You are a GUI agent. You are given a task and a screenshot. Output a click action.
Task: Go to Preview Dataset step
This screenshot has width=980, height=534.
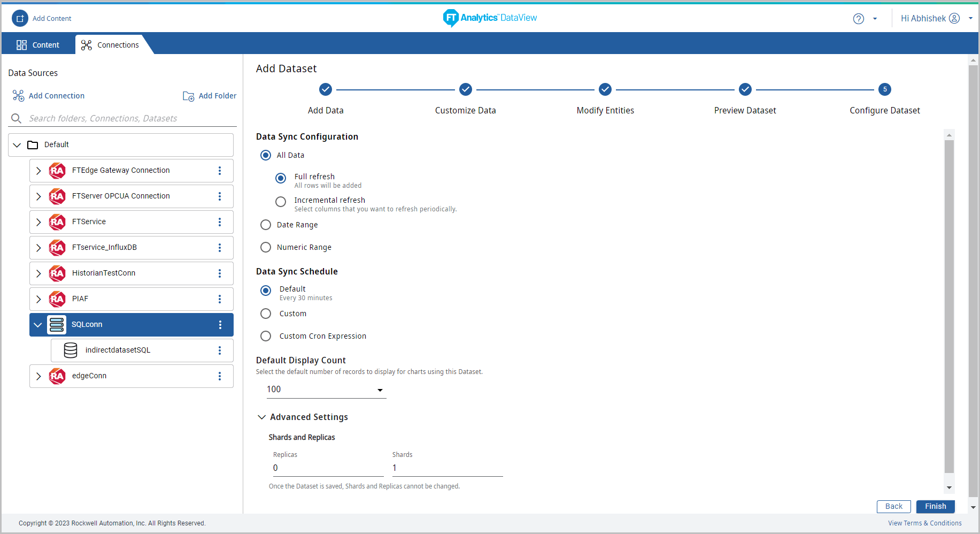pyautogui.click(x=745, y=90)
